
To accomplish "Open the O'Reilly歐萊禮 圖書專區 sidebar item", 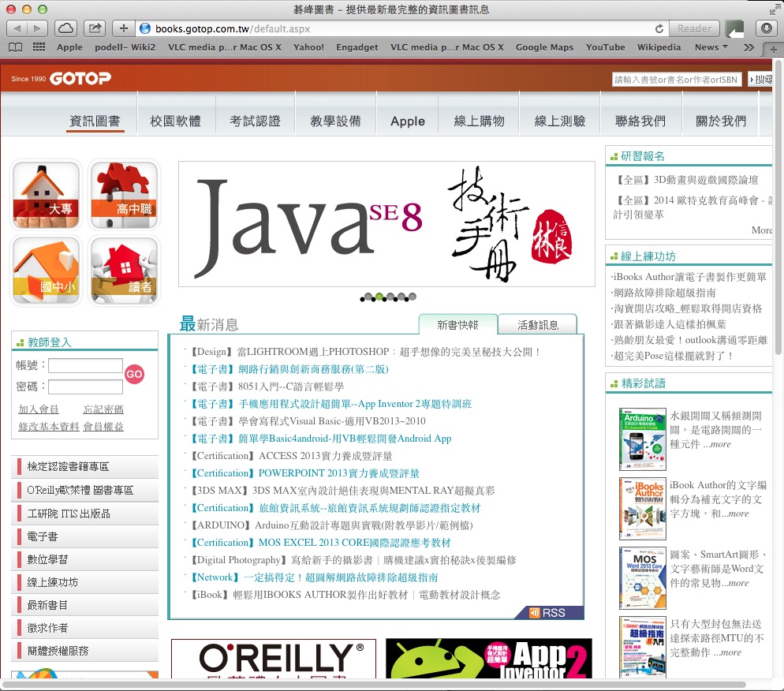I will [85, 490].
